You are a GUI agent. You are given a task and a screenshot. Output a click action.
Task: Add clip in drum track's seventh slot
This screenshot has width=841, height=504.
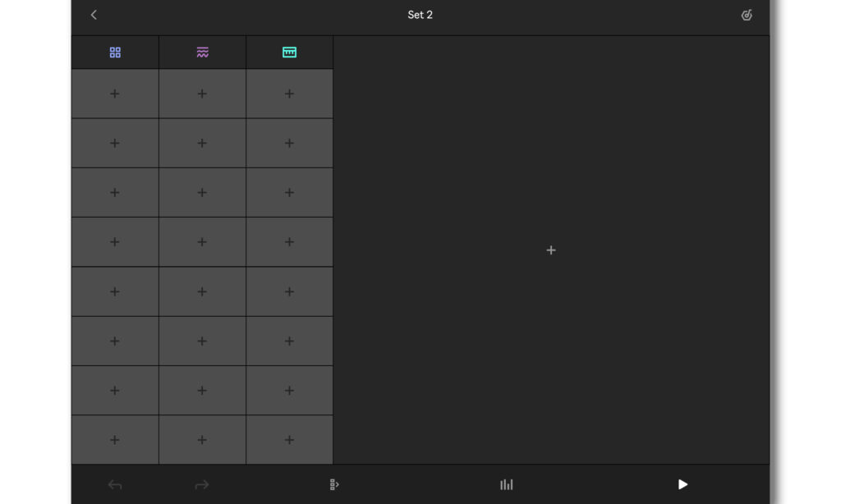pos(115,391)
